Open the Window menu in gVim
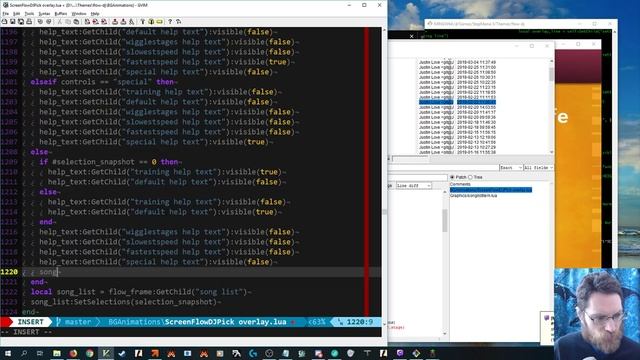The width and height of the screenshot is (640, 360). (x=79, y=14)
